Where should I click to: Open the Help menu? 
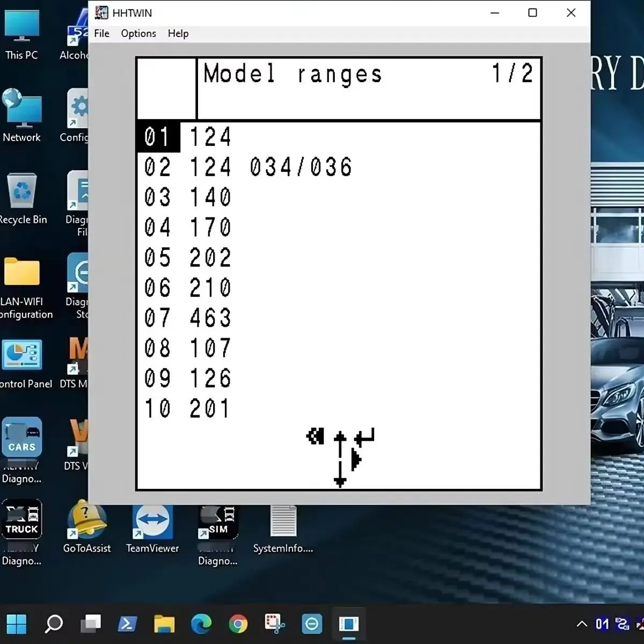point(178,33)
